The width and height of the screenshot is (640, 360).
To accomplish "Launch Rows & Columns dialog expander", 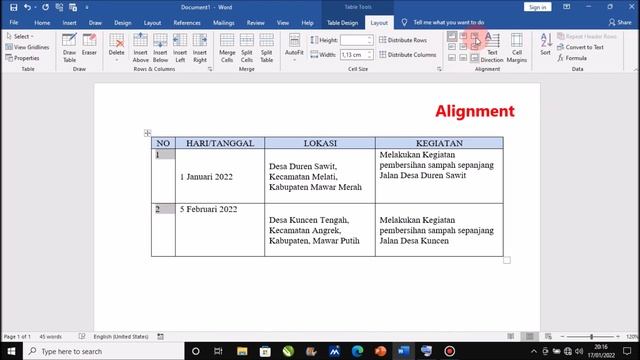I will [210, 69].
